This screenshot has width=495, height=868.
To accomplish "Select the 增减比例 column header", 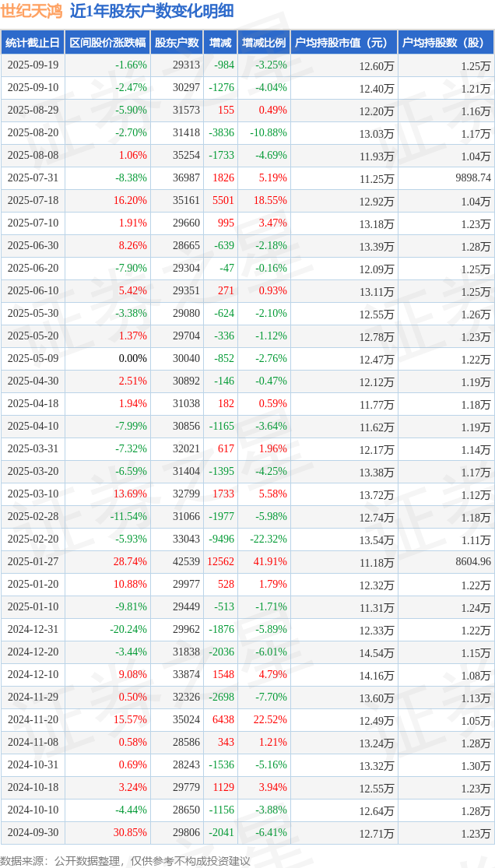I will tap(263, 43).
